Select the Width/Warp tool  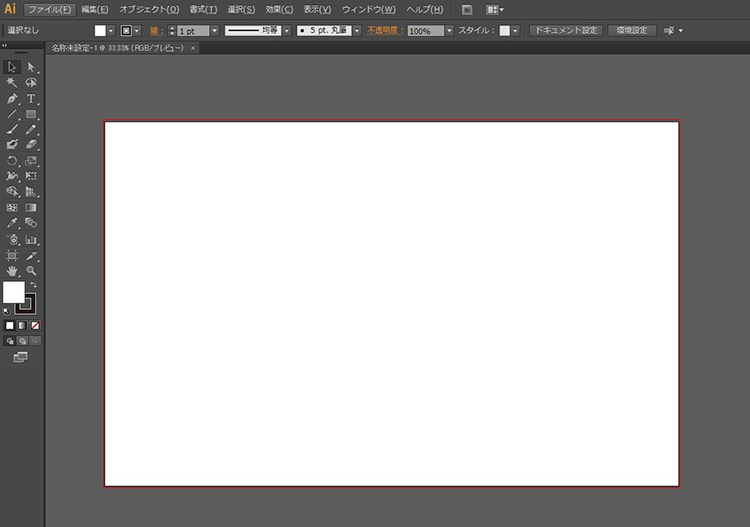coord(12,176)
